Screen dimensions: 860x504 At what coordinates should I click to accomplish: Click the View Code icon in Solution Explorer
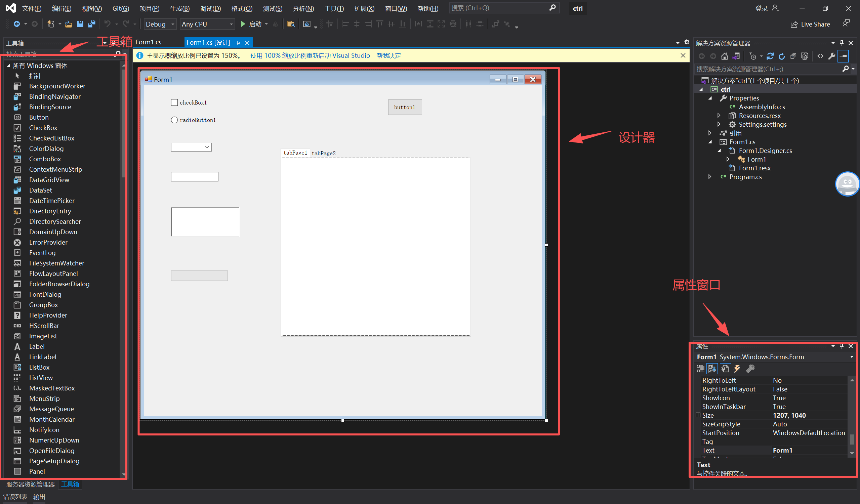[x=820, y=56]
